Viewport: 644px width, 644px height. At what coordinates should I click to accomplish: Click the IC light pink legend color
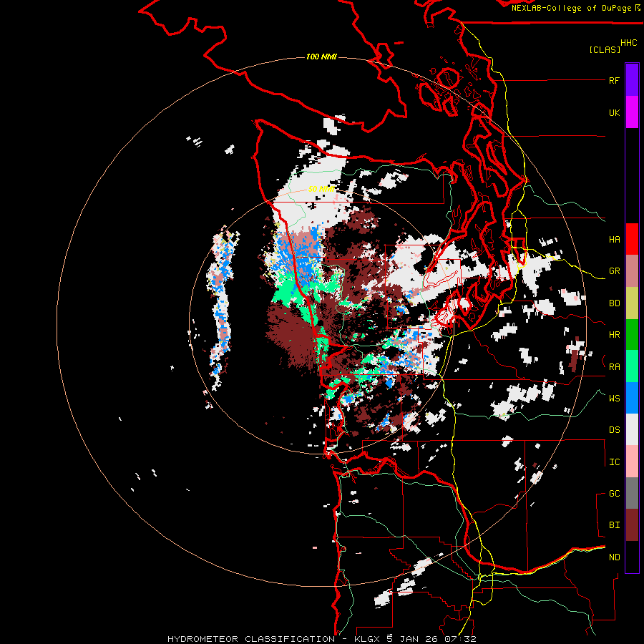point(632,462)
